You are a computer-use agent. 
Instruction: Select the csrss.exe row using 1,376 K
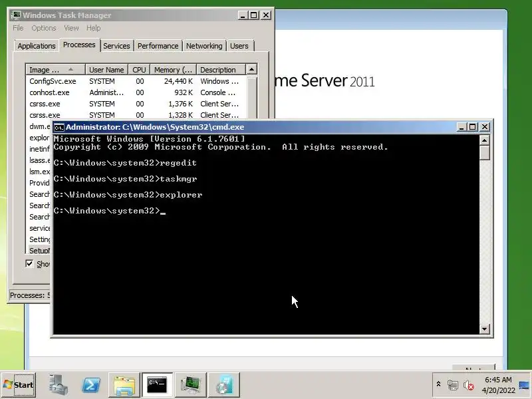point(136,104)
